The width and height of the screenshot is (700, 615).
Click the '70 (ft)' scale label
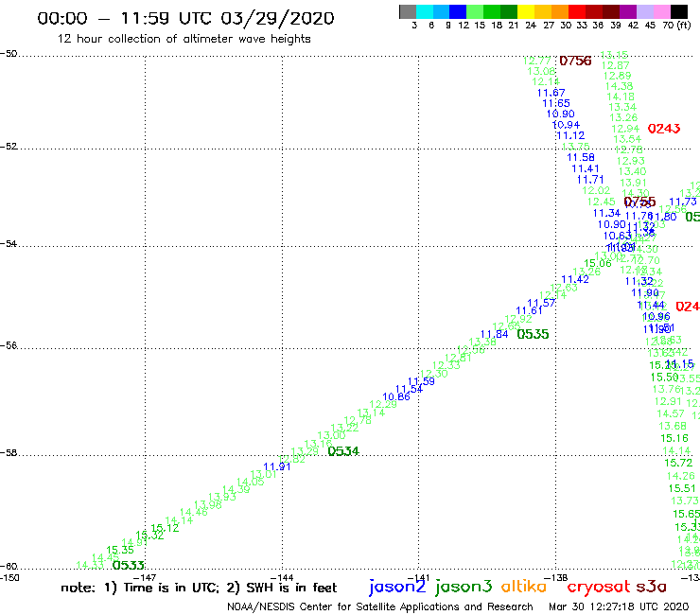676,26
